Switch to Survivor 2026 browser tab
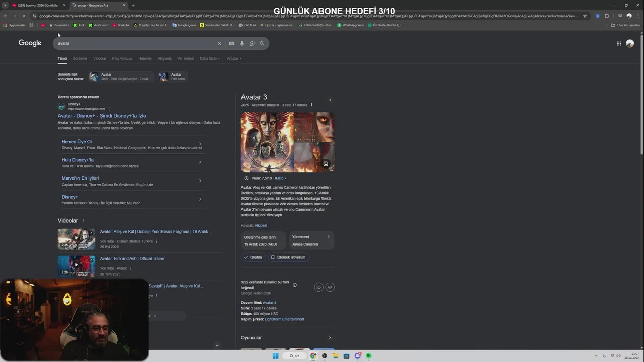 pyautogui.click(x=38, y=5)
